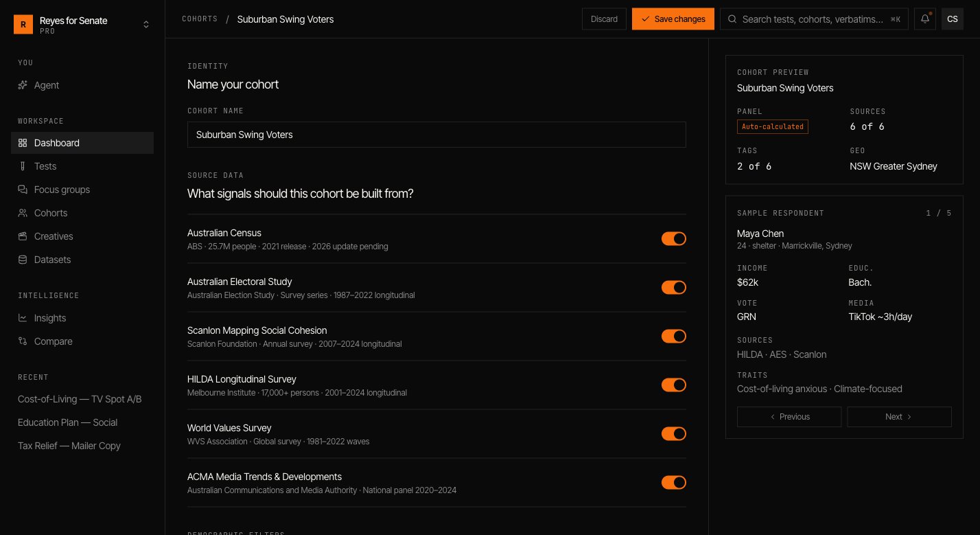The height and width of the screenshot is (535, 980).
Task: Open the CS user avatar menu
Action: pos(953,19)
